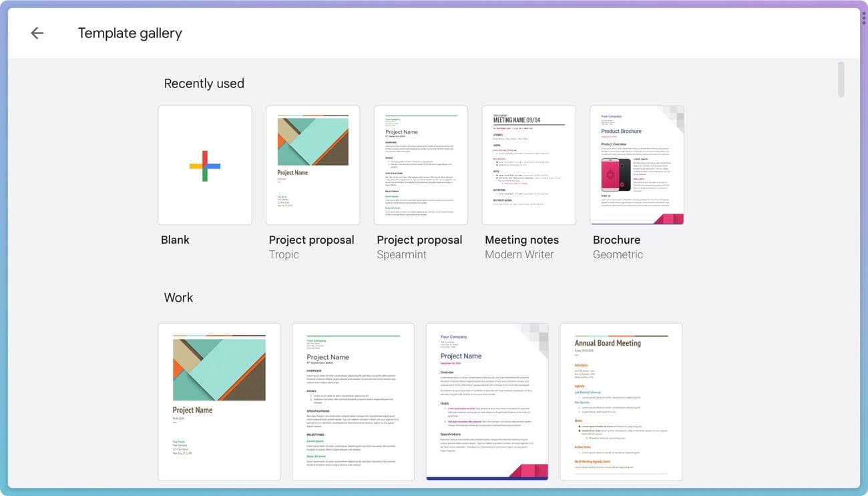
Task: Click the vertical scrollbar handle
Action: click(x=841, y=79)
